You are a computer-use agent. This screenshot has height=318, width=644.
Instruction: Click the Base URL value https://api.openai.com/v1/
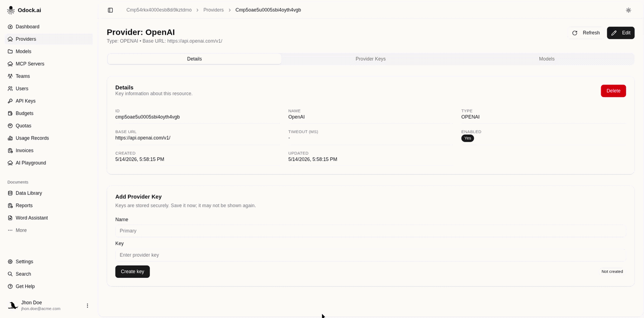point(143,138)
